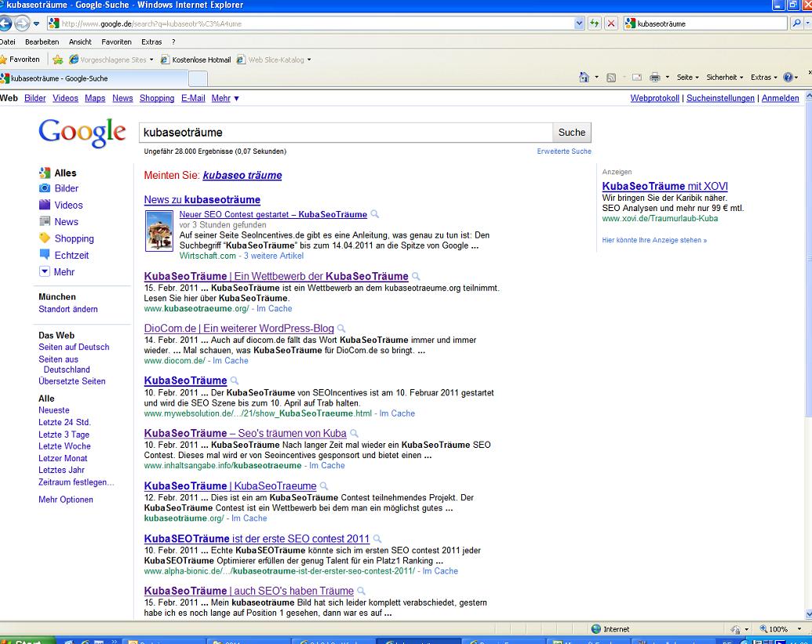Image resolution: width=812 pixels, height=644 pixels.
Task: Open the Datei menu
Action: (x=8, y=42)
